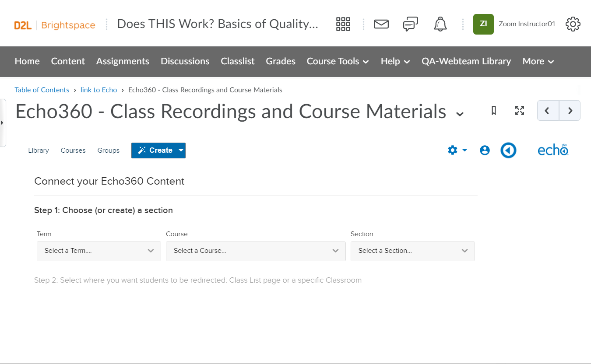This screenshot has width=591, height=364.
Task: Click link to Echo breadcrumb
Action: click(99, 90)
